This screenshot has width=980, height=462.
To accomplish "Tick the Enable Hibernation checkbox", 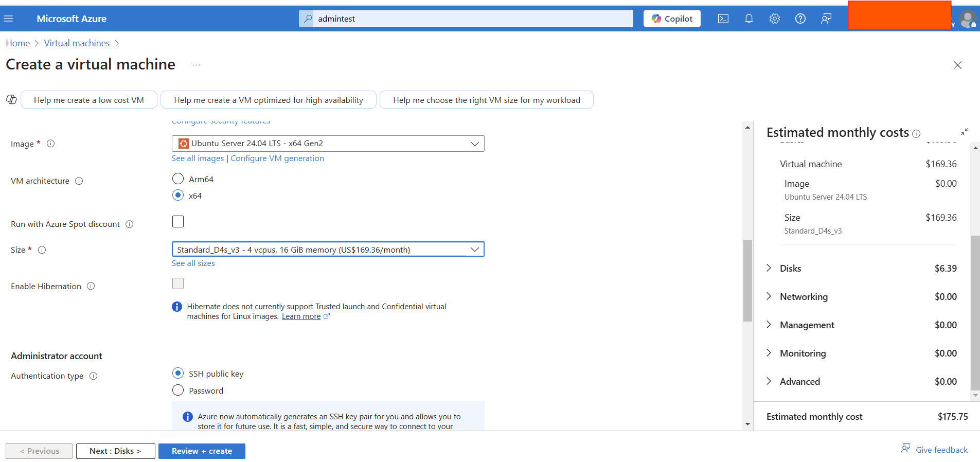I will click(178, 283).
